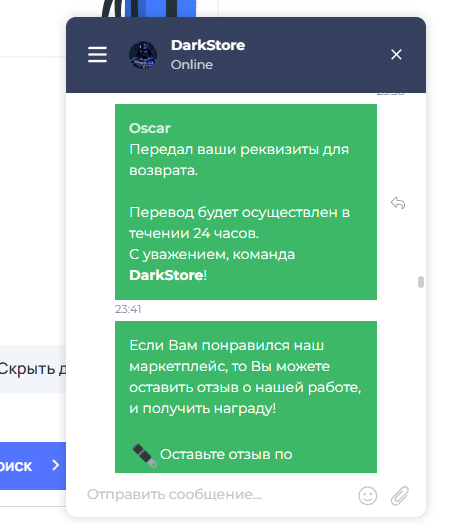Click 'С уважением, команда' text line
This screenshot has width=452, height=524.
pyautogui.click(x=212, y=255)
